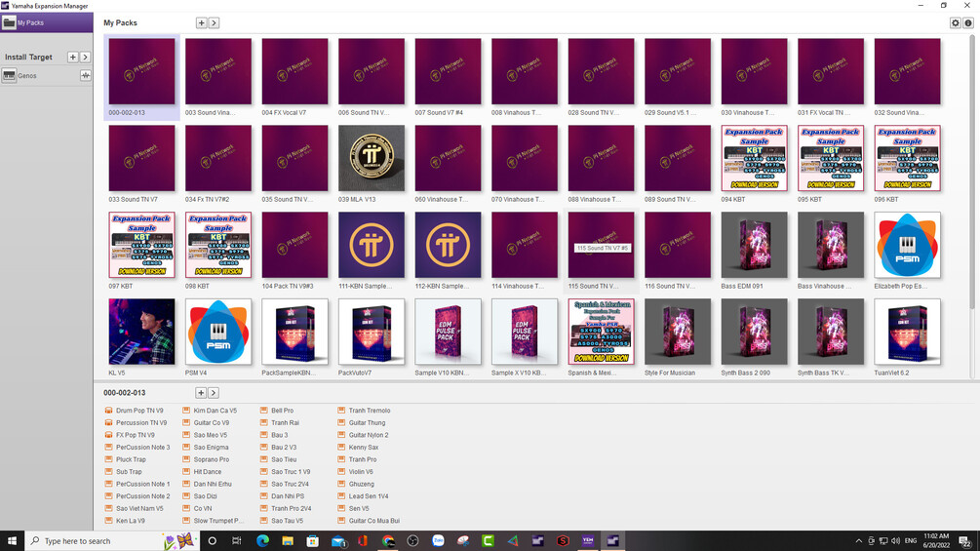
Task: Add content with 000-002-013 plus button
Action: pyautogui.click(x=201, y=393)
